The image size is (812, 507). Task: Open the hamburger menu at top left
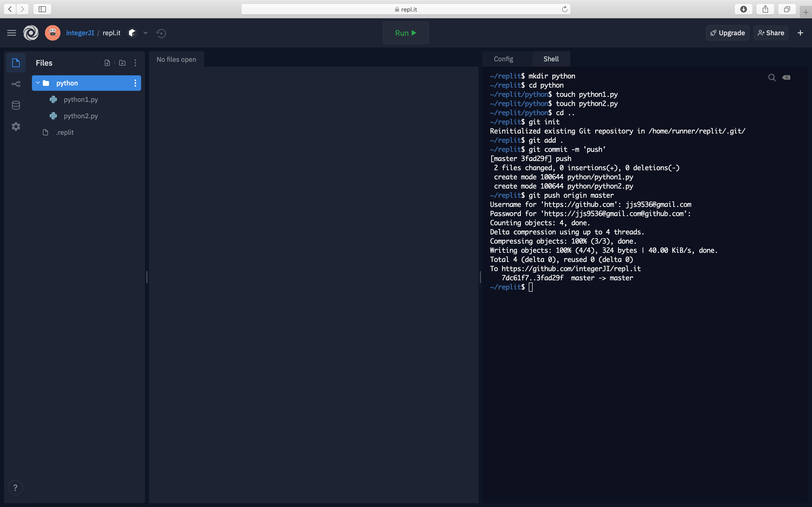(11, 33)
